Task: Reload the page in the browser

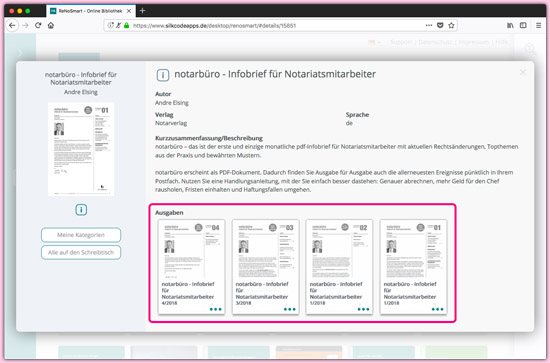Action: pos(38,25)
